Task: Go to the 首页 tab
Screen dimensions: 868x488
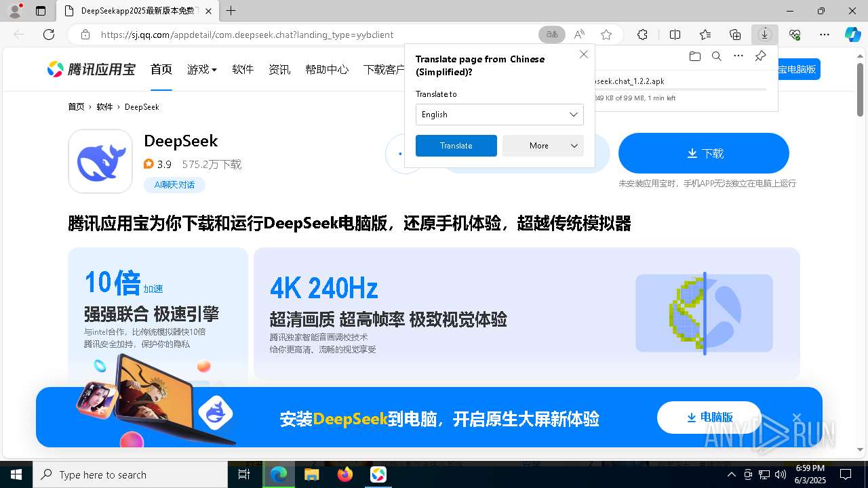Action: (161, 69)
